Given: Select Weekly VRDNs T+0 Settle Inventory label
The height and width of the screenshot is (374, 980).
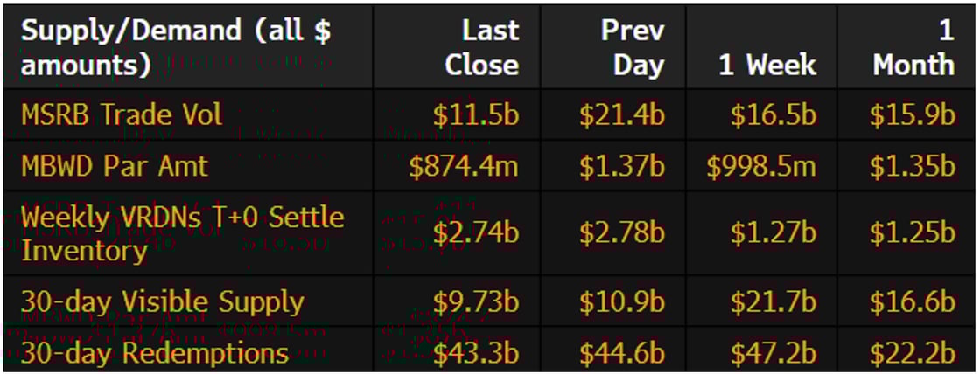Looking at the screenshot, I should pos(182,233).
